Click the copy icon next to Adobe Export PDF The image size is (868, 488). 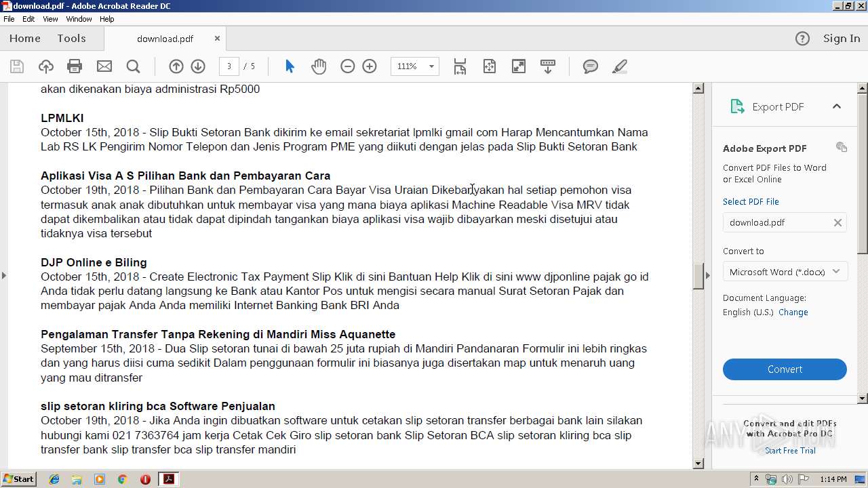842,147
